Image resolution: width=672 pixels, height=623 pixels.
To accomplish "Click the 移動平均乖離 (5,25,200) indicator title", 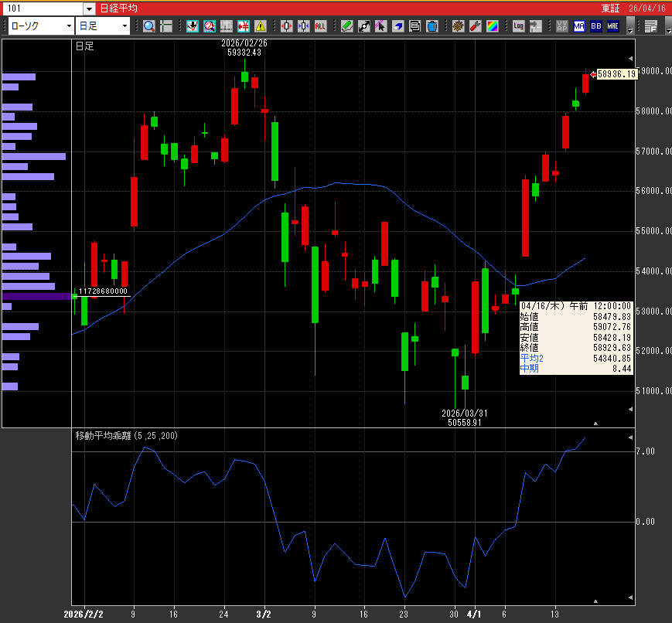I will click(126, 436).
